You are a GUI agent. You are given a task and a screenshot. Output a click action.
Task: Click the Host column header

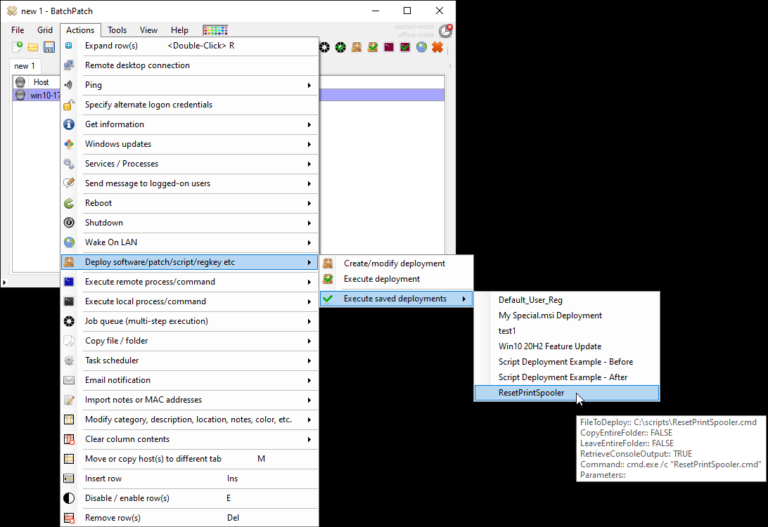(41, 82)
